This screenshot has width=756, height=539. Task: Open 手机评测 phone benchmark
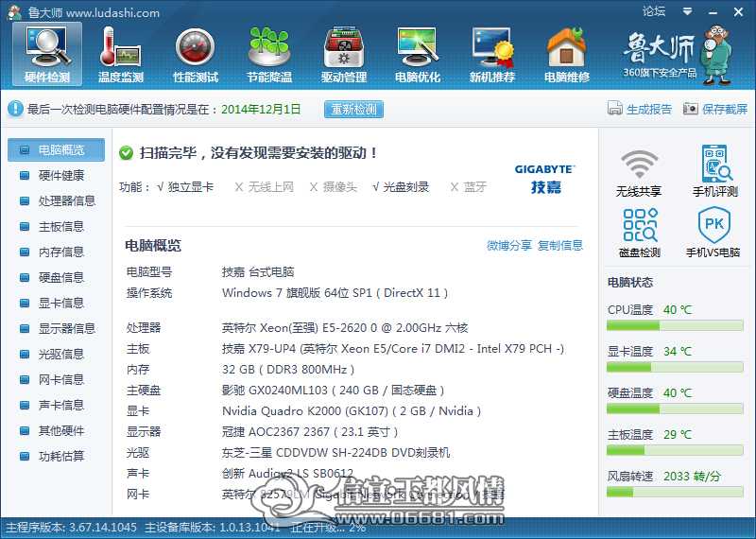coord(715,171)
